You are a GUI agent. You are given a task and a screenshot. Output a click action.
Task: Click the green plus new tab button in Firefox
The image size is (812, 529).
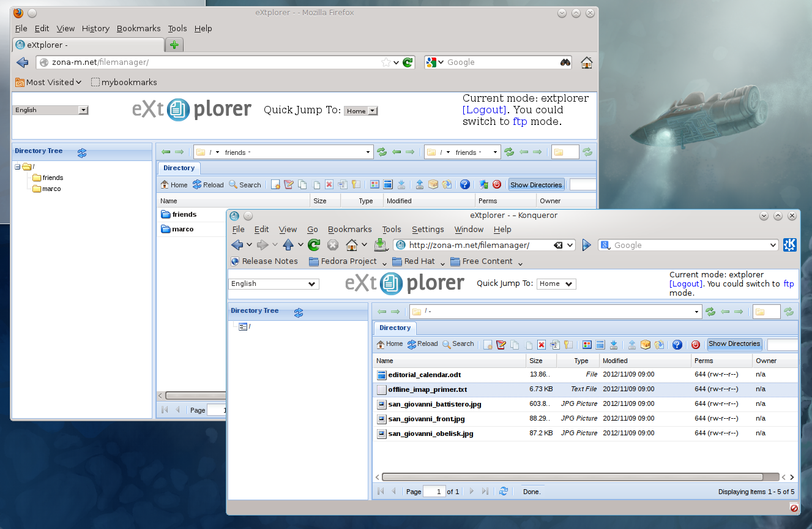pyautogui.click(x=174, y=45)
